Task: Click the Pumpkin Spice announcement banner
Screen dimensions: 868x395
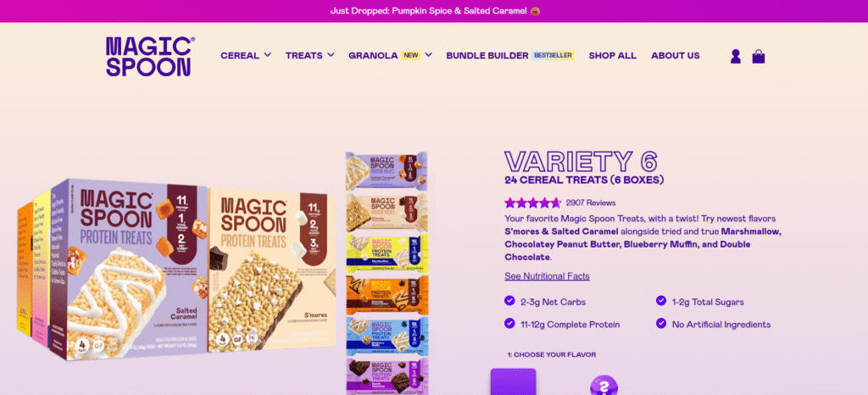Action: tap(434, 11)
